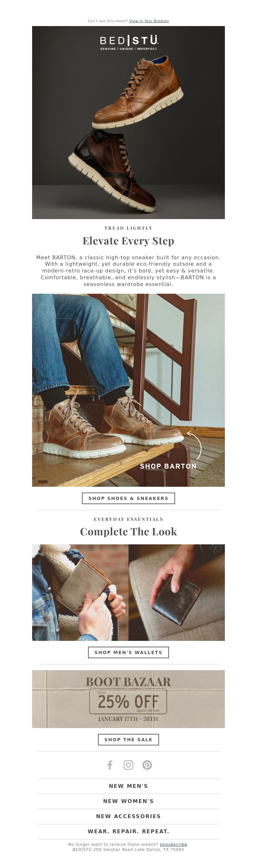Click the Elevate Every Step headline
The width and height of the screenshot is (257, 868).
pos(128,241)
